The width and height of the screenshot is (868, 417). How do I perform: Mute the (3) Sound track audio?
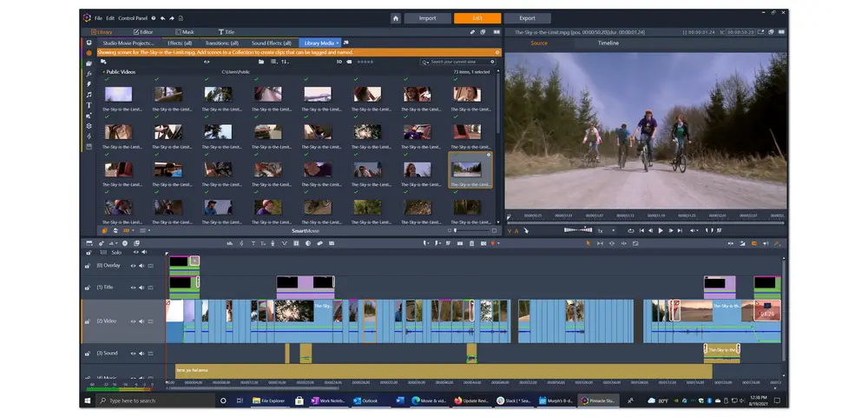(x=141, y=353)
